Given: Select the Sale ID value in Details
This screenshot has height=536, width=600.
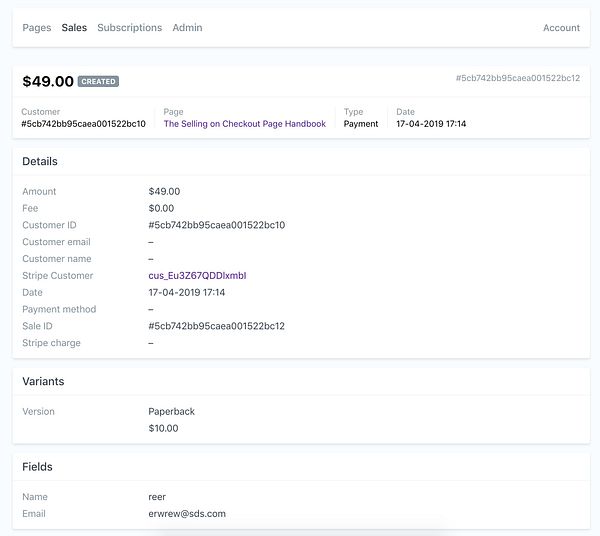Looking at the screenshot, I should pos(217,326).
